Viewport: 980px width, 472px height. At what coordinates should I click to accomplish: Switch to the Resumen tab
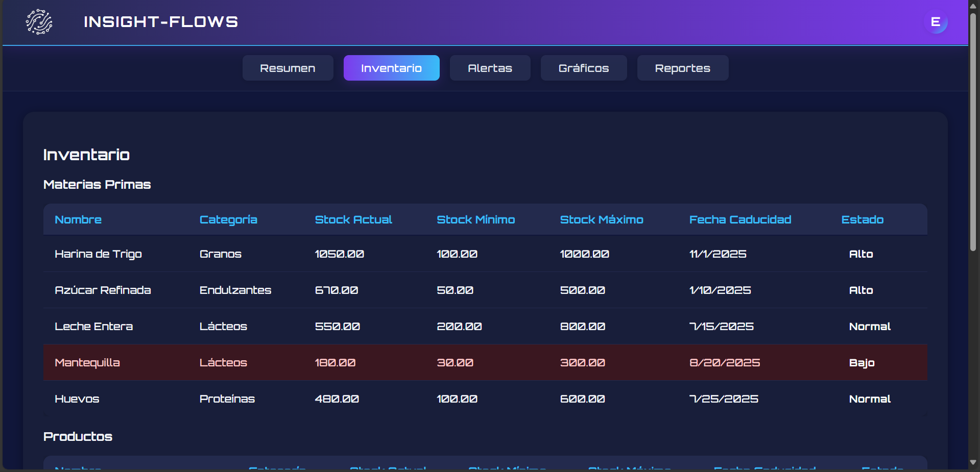[288, 68]
